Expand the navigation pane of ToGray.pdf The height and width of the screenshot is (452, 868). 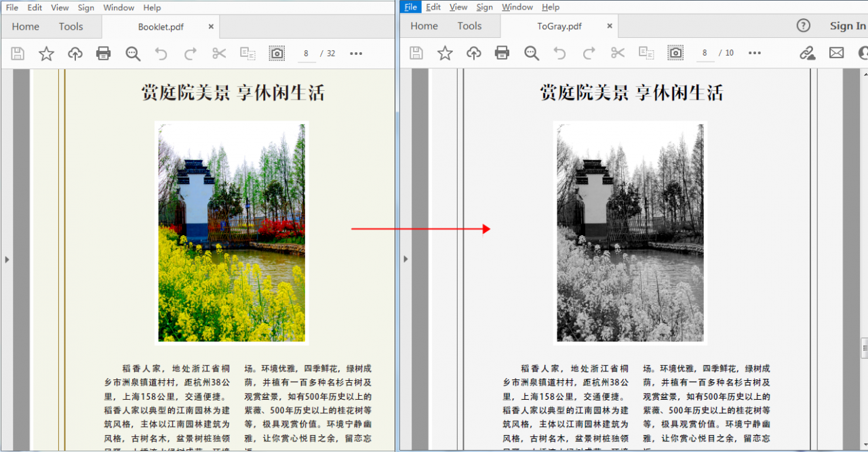pyautogui.click(x=406, y=258)
